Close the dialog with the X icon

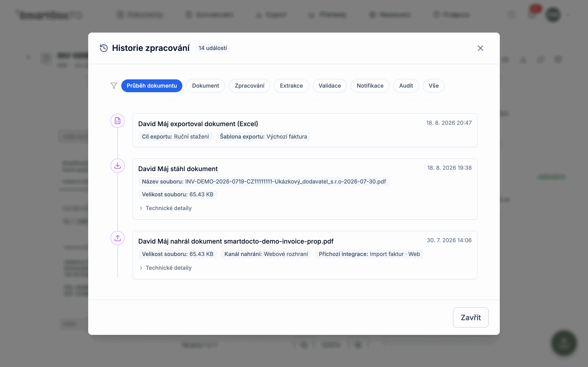click(480, 48)
